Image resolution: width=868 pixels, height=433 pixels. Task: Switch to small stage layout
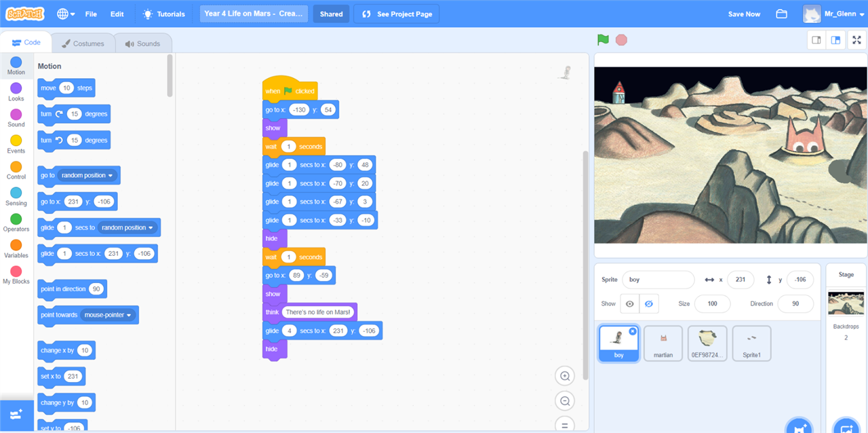tap(816, 40)
